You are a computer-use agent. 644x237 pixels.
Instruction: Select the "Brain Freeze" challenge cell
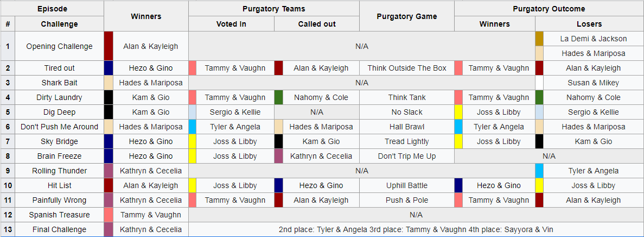pos(60,156)
